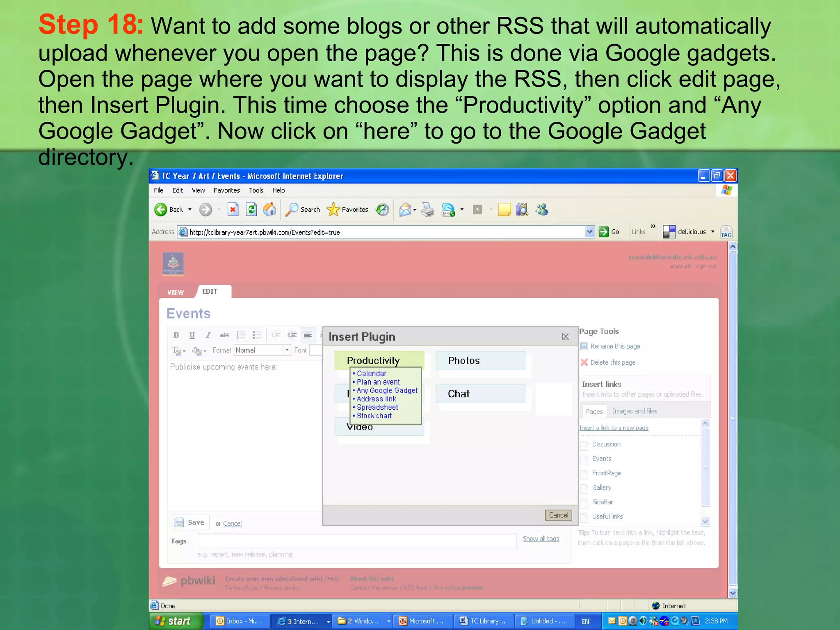Open the Help menu
840x630 pixels.
tap(278, 190)
